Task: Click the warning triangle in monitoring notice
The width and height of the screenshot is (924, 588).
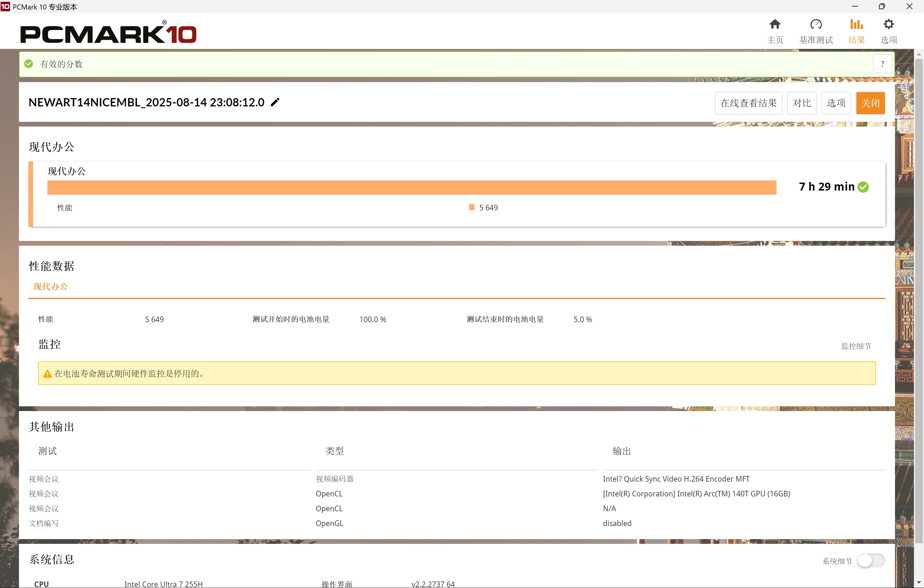Action: [47, 374]
